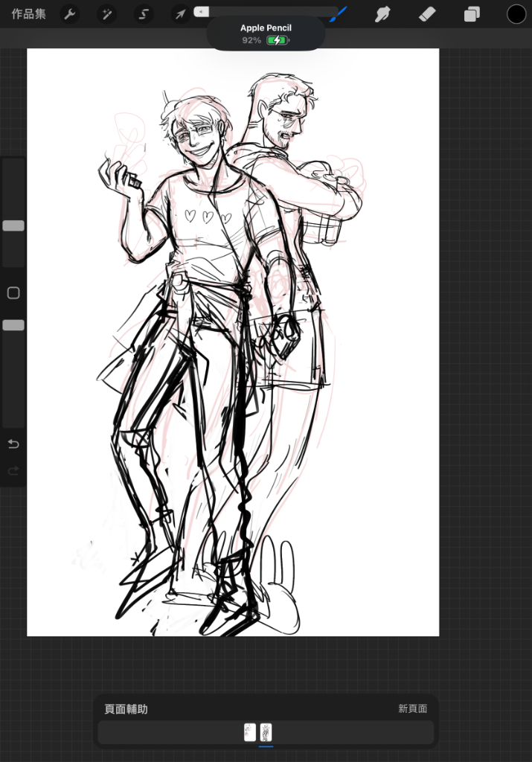This screenshot has height=762, width=532.
Task: Select the Selection S-shaped tool
Action: [x=144, y=14]
